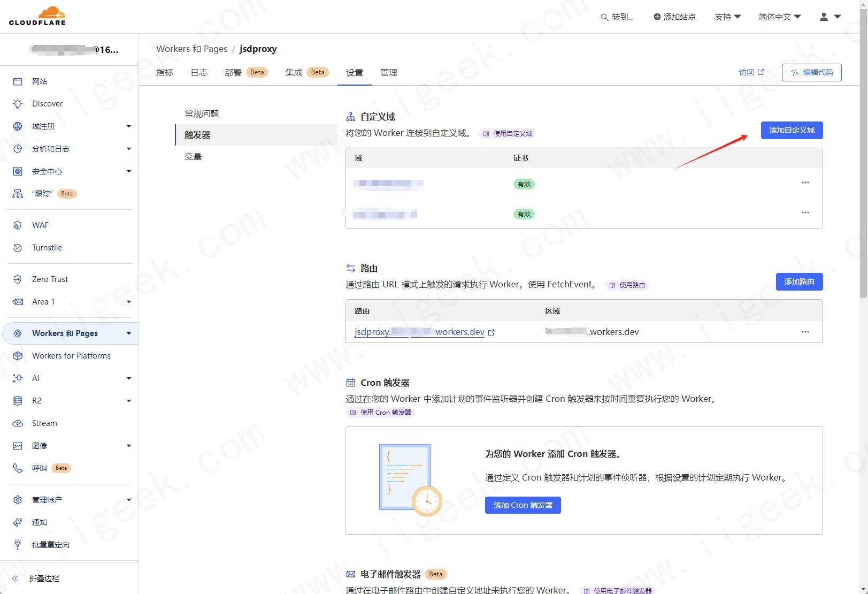Click the 添加自定义域 button

tap(792, 131)
